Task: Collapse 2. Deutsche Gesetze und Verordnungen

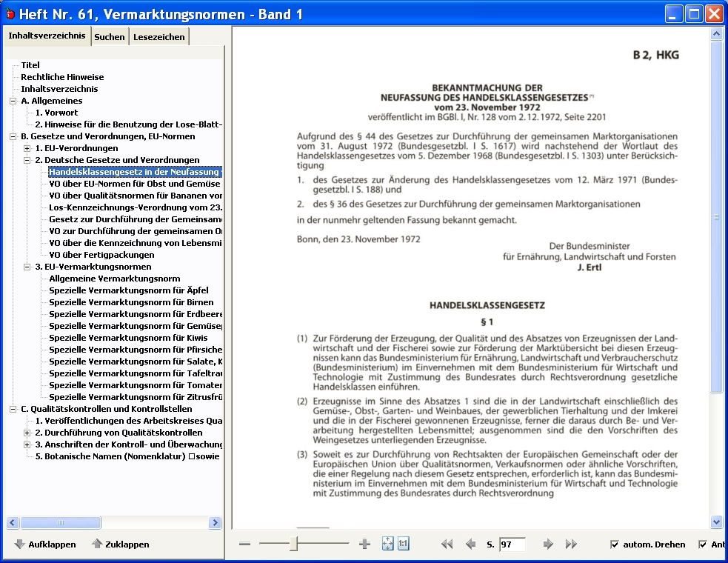Action: (x=27, y=160)
